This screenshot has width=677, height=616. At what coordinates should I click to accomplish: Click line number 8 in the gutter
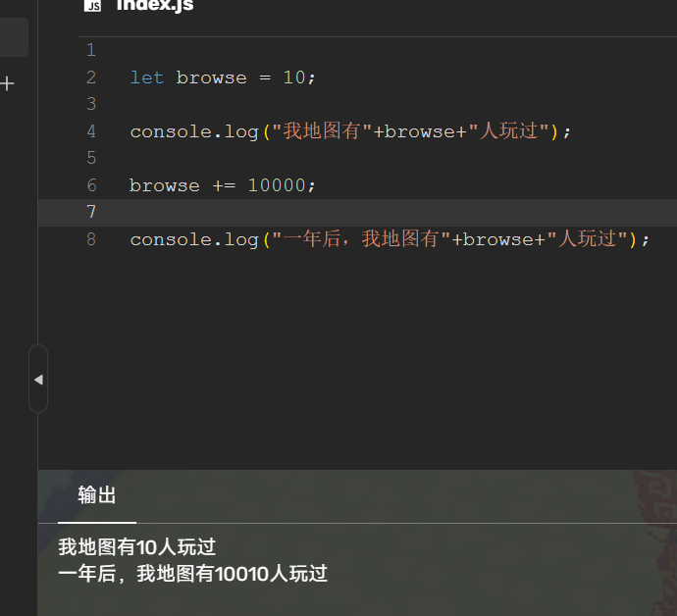pos(91,239)
